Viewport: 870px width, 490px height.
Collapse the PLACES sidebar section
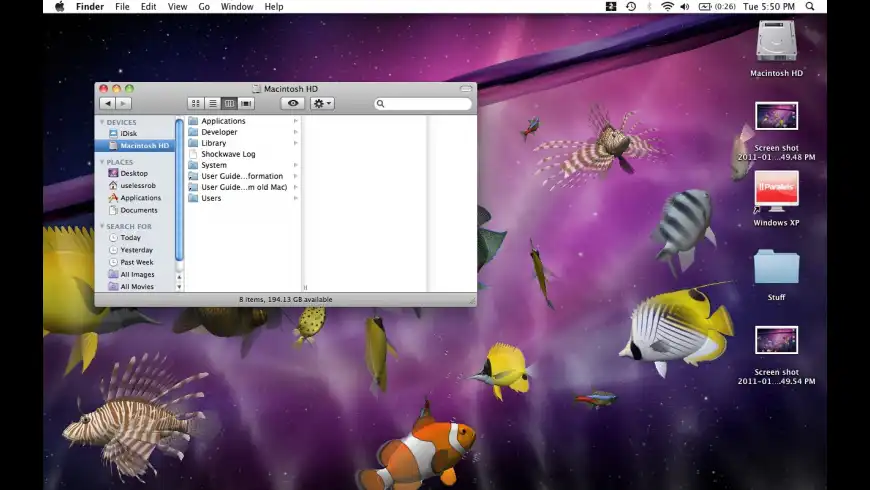click(101, 162)
